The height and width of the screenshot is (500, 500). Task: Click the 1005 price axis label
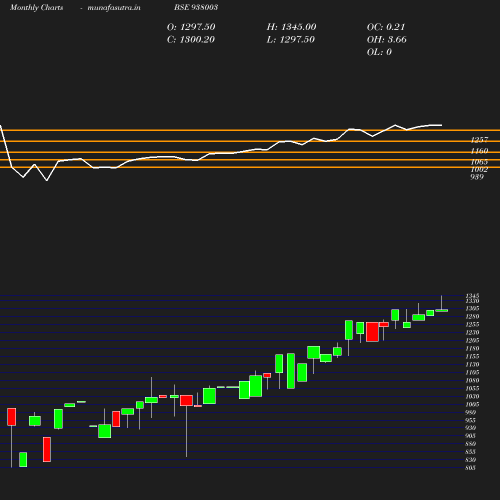click(x=472, y=404)
